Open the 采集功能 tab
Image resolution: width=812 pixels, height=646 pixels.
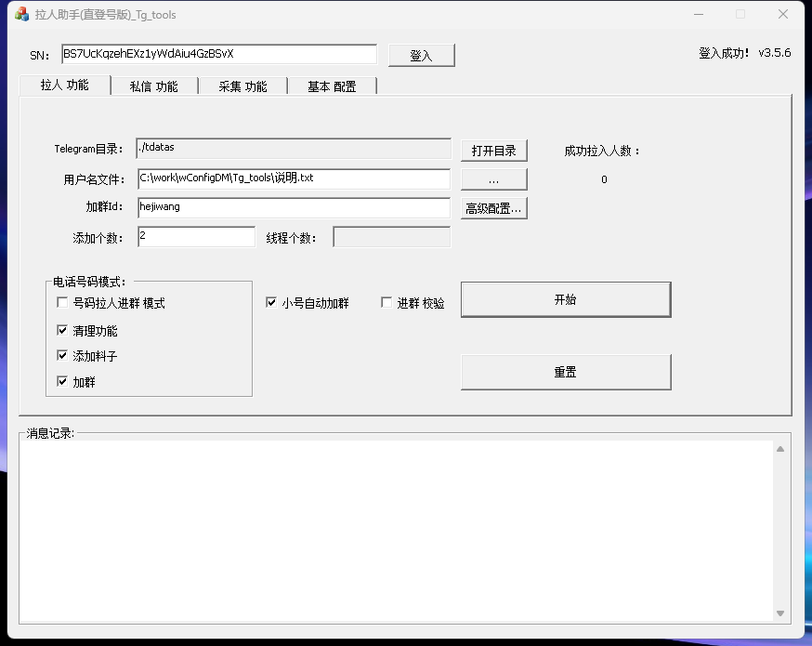point(242,85)
